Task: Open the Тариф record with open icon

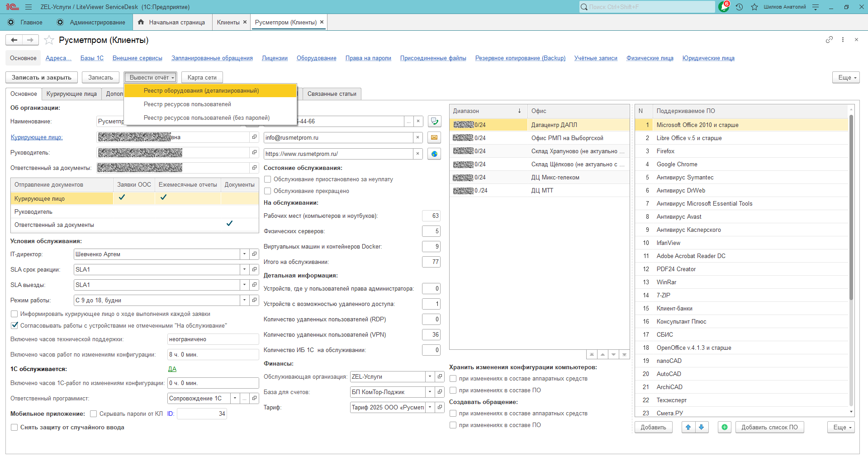Action: (440, 407)
